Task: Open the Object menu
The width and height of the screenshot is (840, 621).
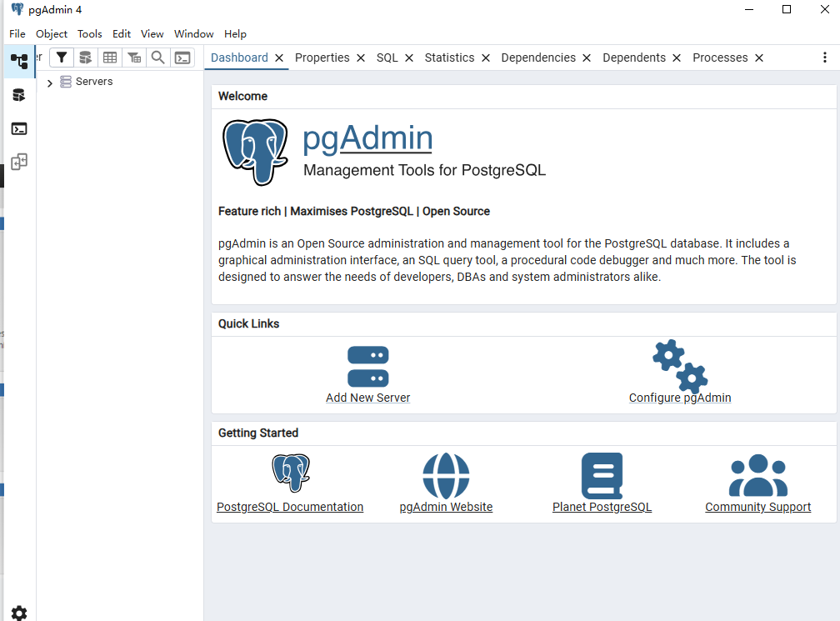Action: [52, 33]
